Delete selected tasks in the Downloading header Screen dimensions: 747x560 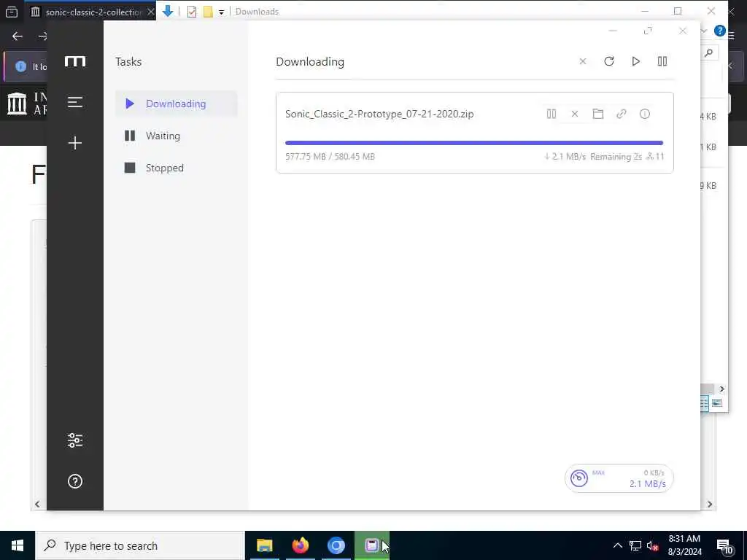pos(583,61)
